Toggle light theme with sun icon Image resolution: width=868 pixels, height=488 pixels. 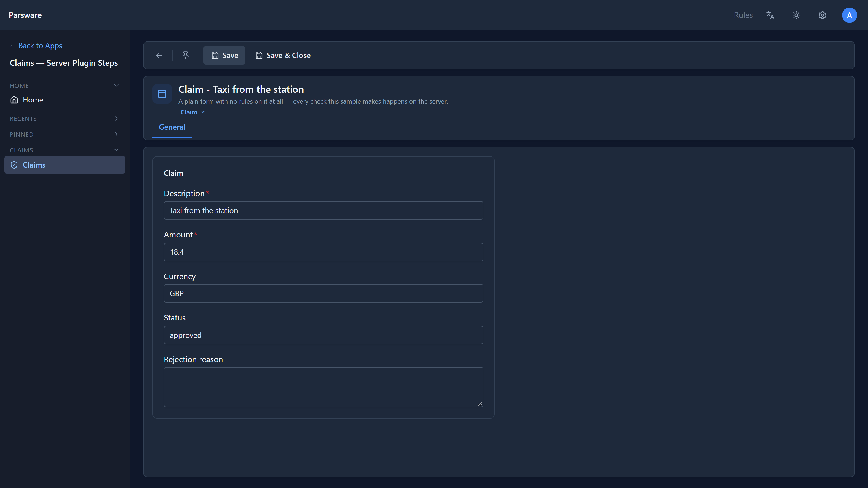pyautogui.click(x=796, y=15)
